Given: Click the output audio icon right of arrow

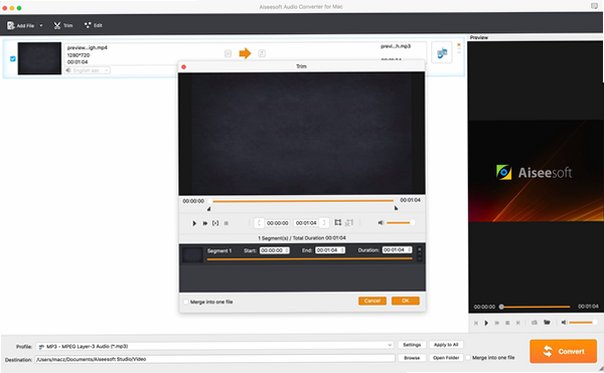Looking at the screenshot, I should tap(262, 53).
